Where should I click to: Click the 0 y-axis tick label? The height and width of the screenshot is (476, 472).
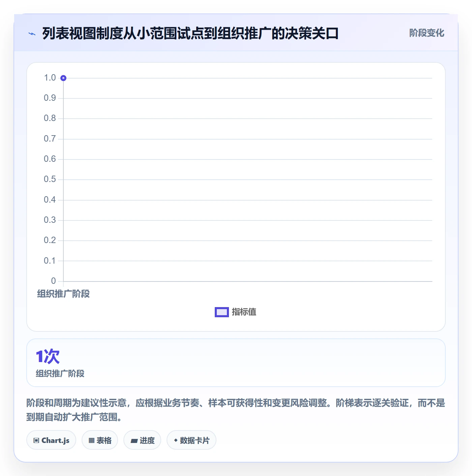pos(54,281)
